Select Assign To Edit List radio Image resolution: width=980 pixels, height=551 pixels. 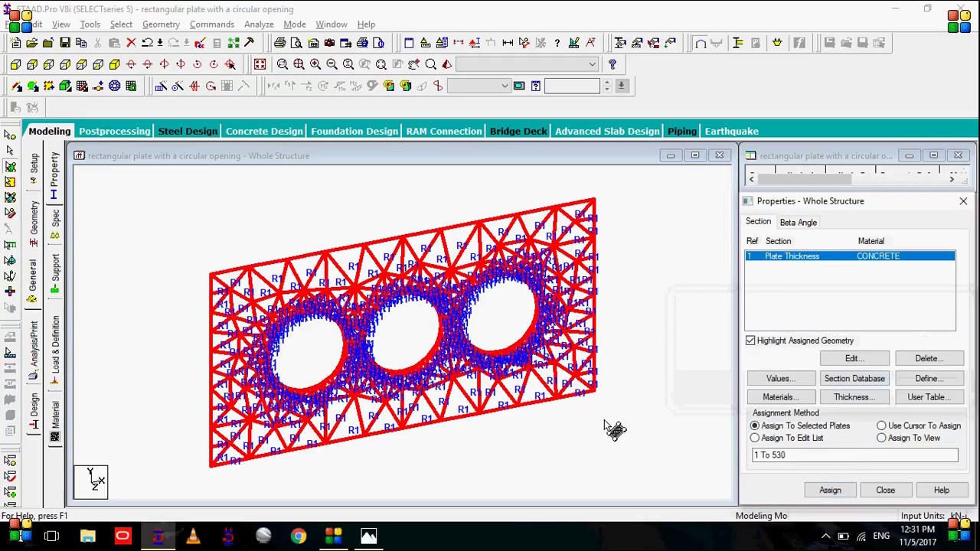point(755,438)
